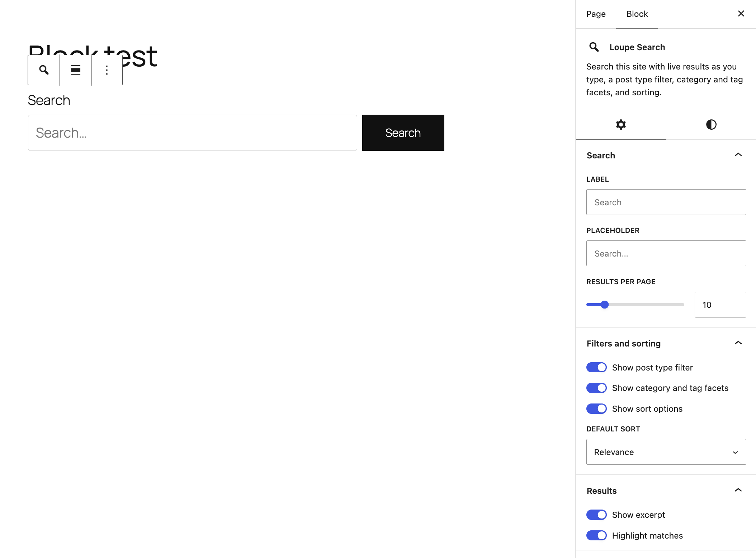Disable Show sort options
The height and width of the screenshot is (559, 756).
coord(596,408)
